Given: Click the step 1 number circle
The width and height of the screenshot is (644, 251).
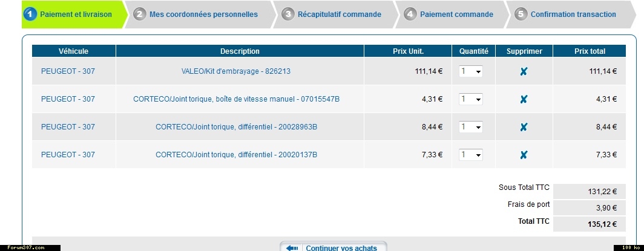Looking at the screenshot, I should [x=31, y=14].
